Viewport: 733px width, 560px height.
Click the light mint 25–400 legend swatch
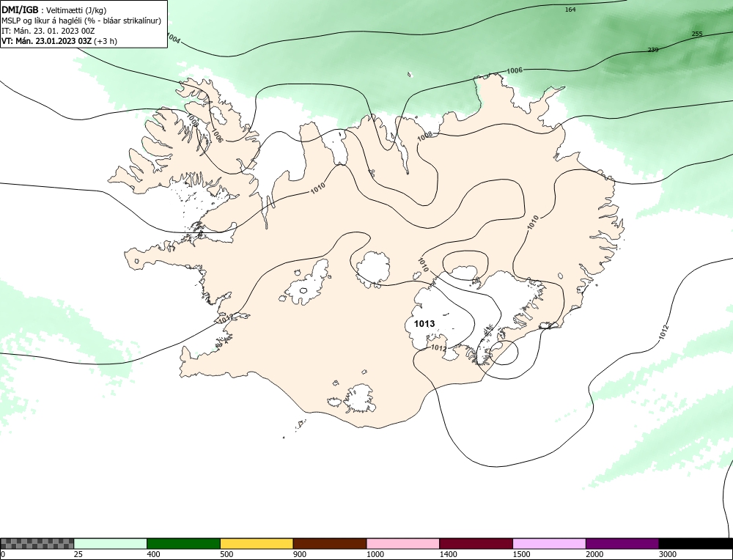[x=111, y=544]
